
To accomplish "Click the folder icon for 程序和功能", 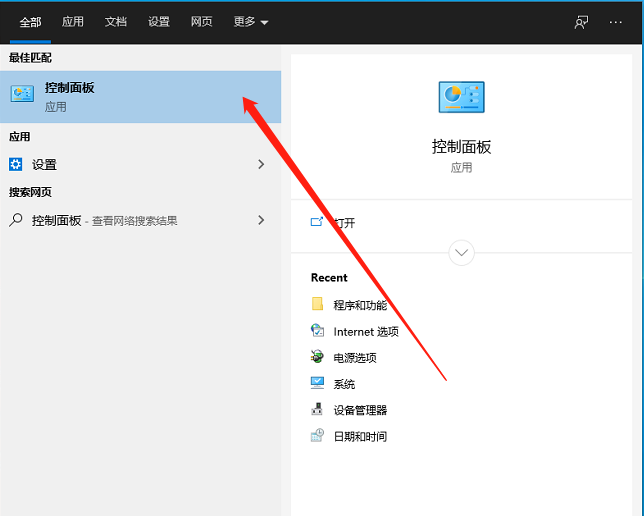I will 317,304.
